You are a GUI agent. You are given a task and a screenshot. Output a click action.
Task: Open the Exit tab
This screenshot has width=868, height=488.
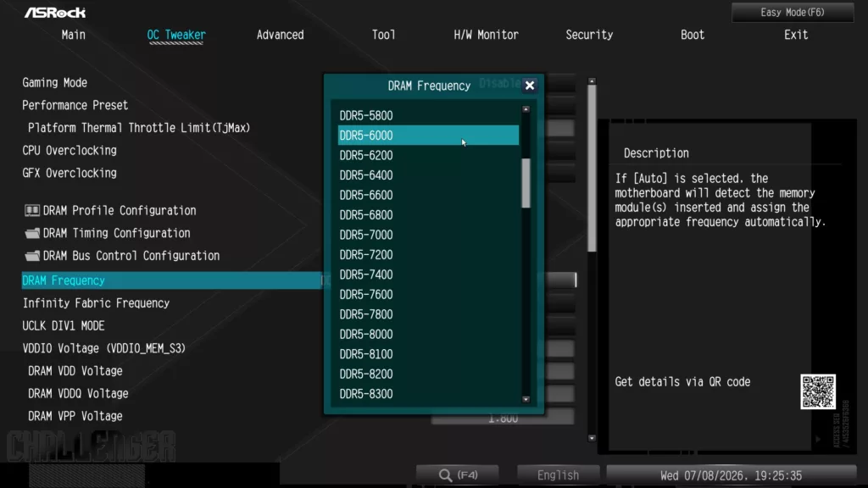pyautogui.click(x=795, y=35)
